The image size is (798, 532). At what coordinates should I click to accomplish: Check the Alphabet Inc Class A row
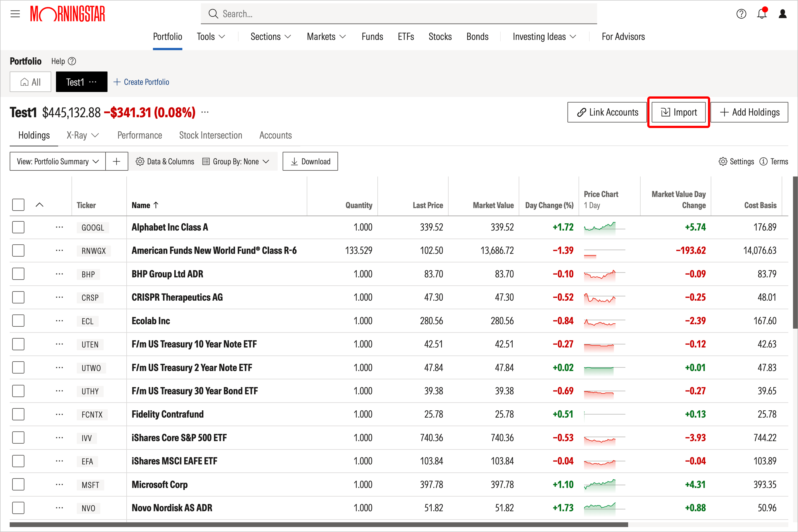coord(18,227)
